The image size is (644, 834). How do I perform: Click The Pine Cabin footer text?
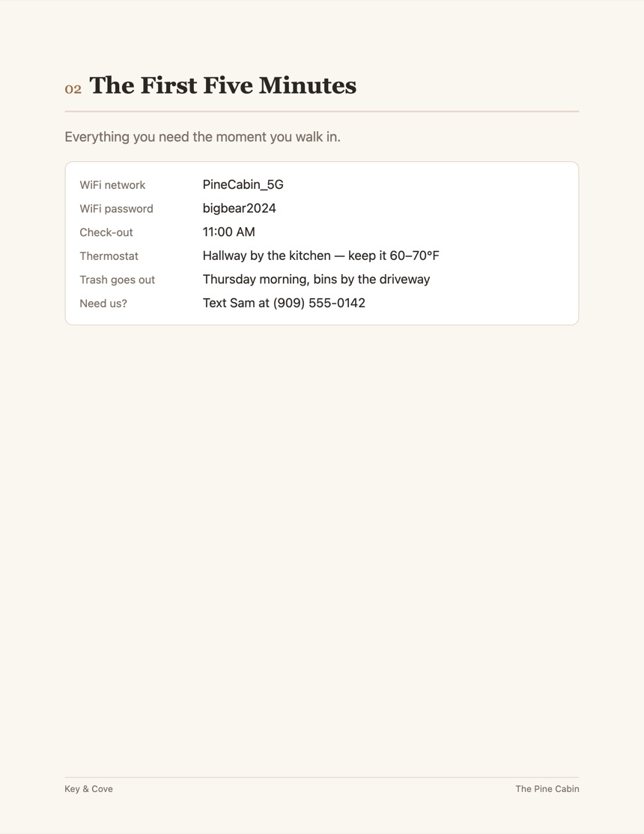point(547,789)
